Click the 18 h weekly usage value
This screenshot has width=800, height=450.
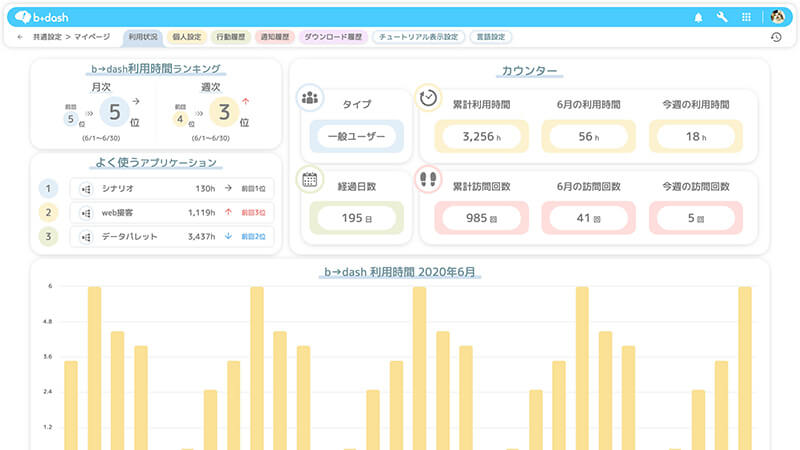tap(695, 136)
